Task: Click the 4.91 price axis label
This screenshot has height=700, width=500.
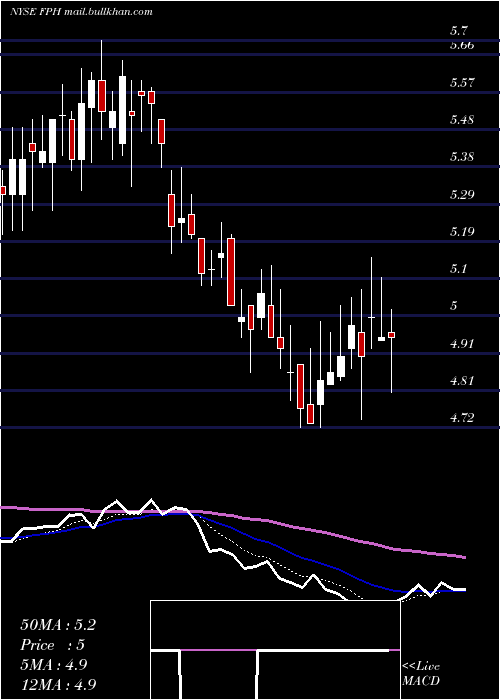Action: pos(462,343)
